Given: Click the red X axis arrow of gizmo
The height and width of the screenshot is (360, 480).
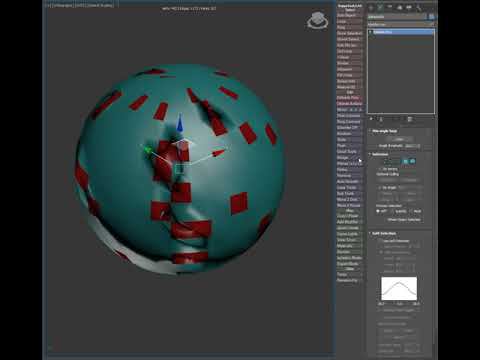Looking at the screenshot, I should [219, 153].
